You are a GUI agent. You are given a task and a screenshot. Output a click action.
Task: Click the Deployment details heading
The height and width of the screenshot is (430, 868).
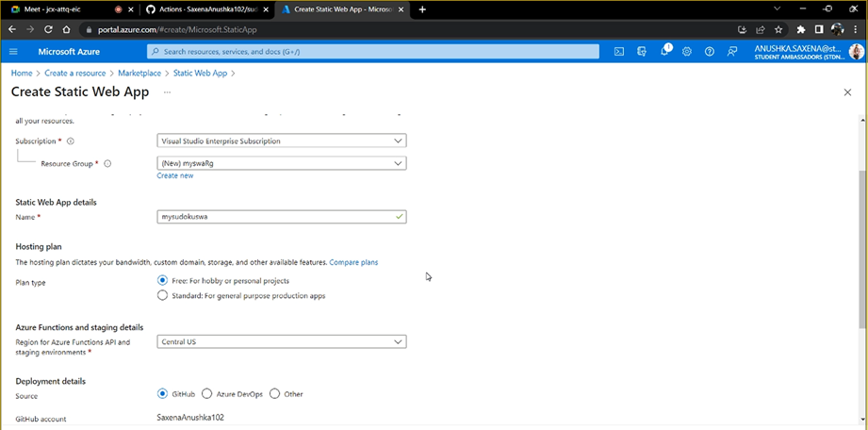tap(50, 381)
